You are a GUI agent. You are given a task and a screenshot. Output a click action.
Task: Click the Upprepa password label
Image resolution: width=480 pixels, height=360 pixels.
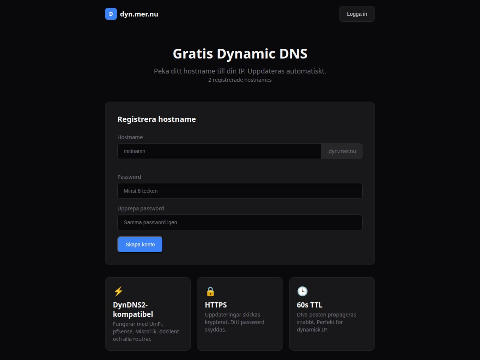tap(141, 208)
